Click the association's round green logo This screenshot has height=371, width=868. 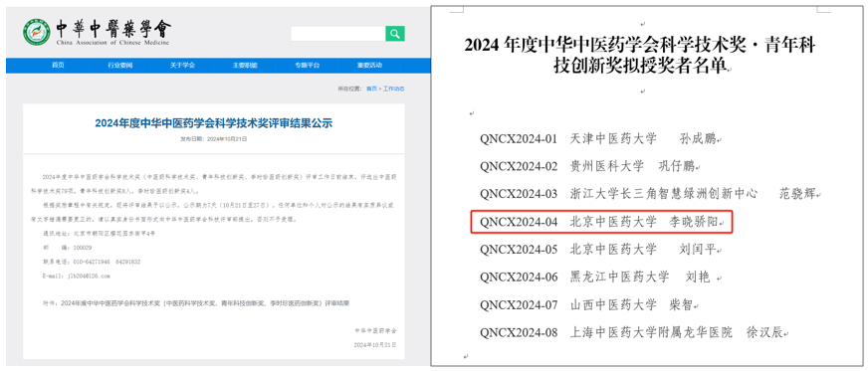click(37, 33)
